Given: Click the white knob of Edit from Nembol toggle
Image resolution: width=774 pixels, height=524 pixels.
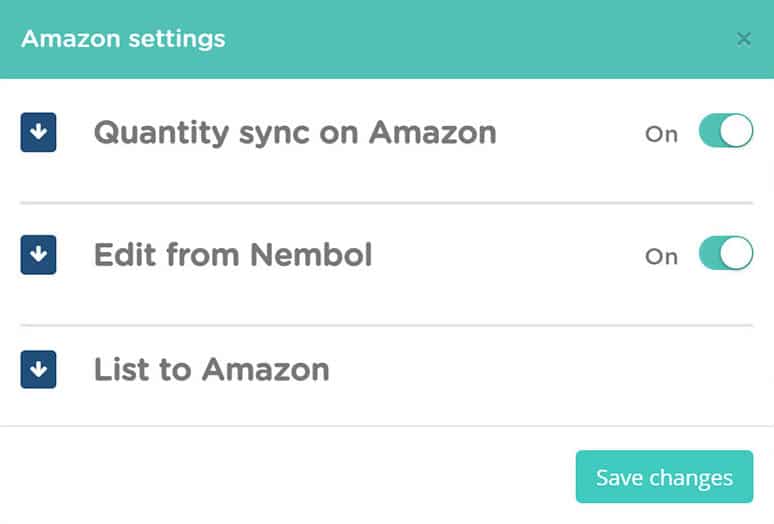Looking at the screenshot, I should click(736, 253).
